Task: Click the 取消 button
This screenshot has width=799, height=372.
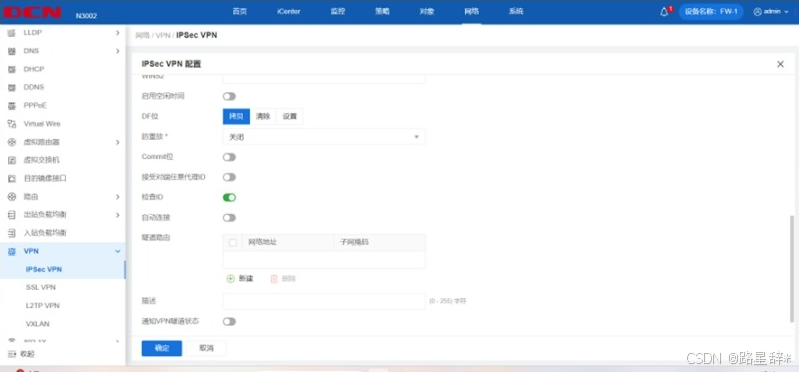Action: click(x=206, y=348)
